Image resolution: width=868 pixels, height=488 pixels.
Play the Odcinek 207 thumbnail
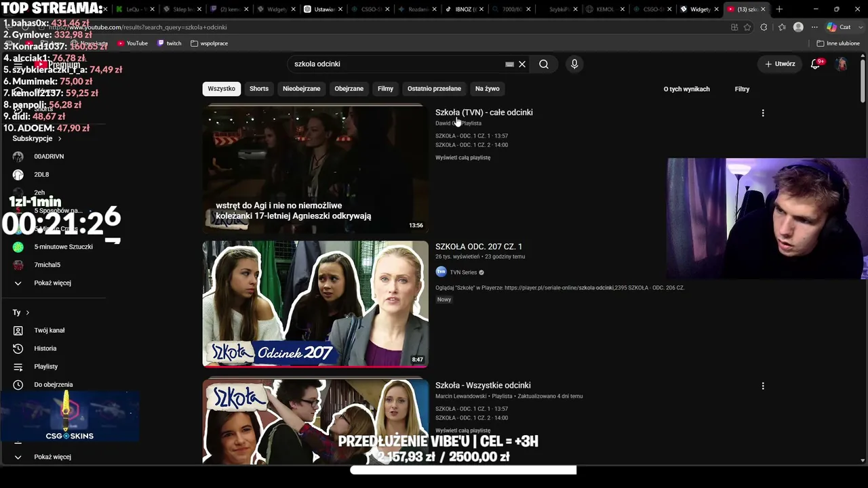pos(315,304)
